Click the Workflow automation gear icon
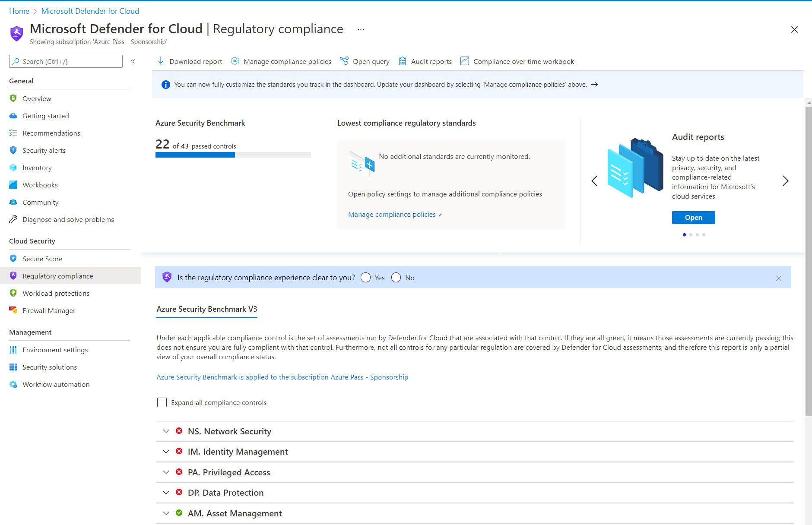812x525 pixels. (x=13, y=384)
